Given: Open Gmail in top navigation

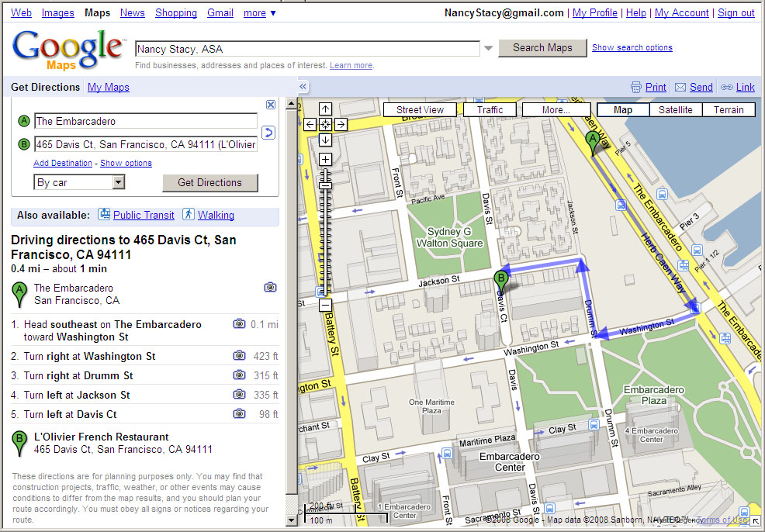Looking at the screenshot, I should point(220,13).
